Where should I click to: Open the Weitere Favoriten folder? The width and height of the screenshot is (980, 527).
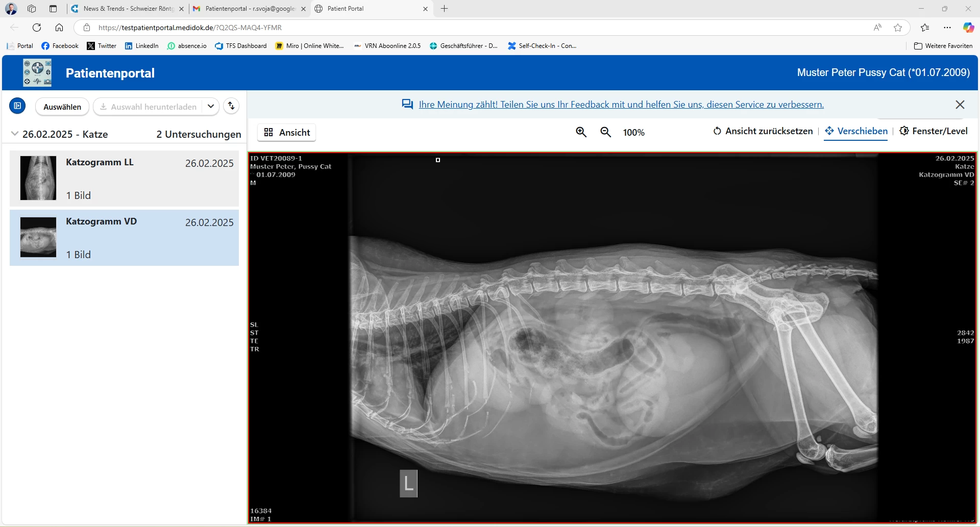tap(943, 46)
